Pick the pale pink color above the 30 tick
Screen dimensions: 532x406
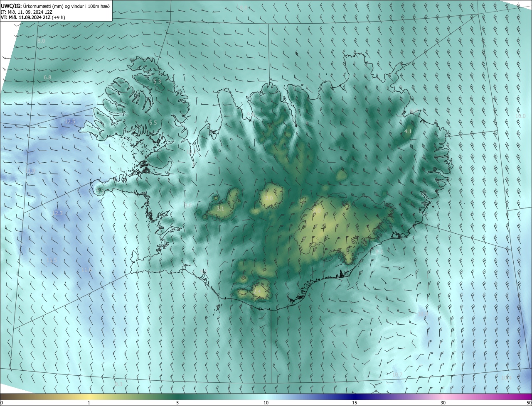click(443, 397)
